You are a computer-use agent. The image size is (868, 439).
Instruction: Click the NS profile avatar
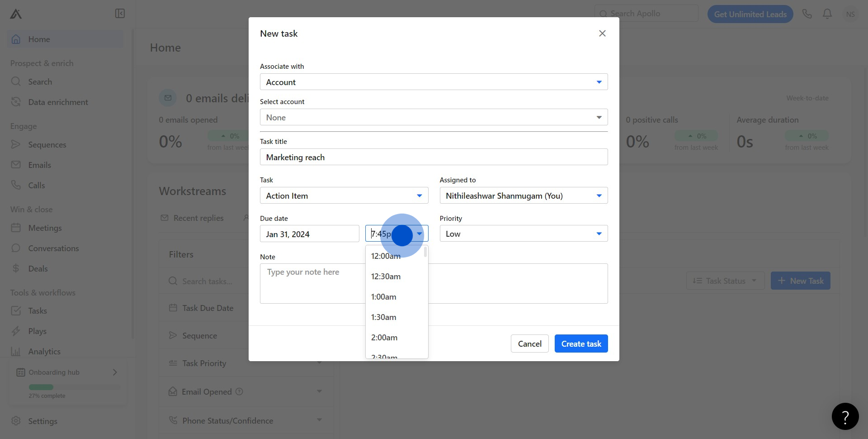[850, 14]
